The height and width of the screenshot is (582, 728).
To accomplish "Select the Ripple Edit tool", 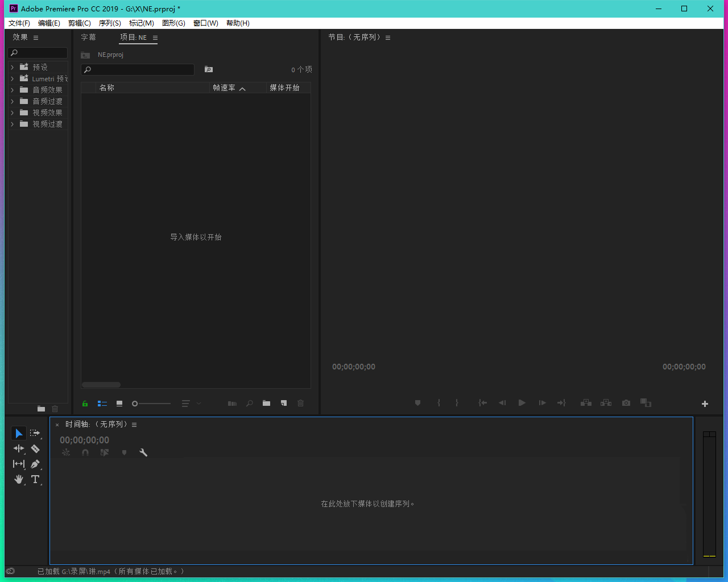I will (x=19, y=449).
